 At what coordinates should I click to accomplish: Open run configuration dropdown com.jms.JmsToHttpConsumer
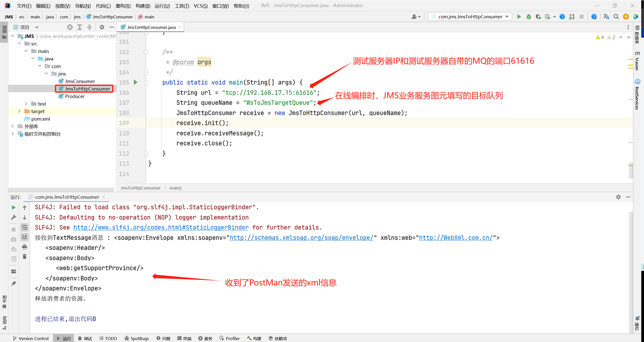(470, 17)
